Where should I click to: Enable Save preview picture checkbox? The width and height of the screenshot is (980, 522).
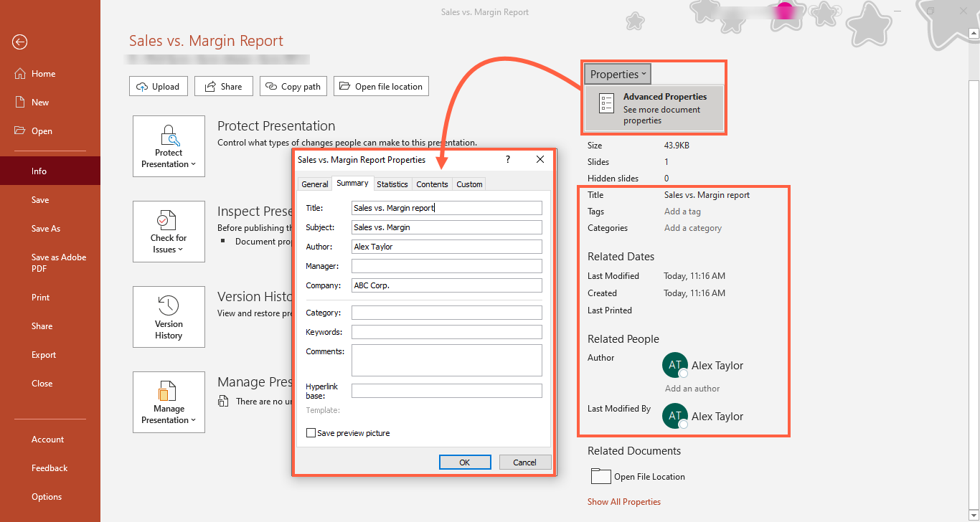tap(311, 433)
